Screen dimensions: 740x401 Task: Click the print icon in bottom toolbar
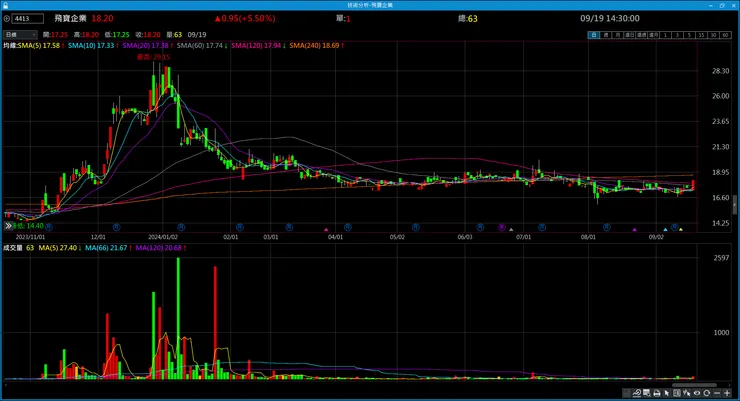[x=656, y=393]
